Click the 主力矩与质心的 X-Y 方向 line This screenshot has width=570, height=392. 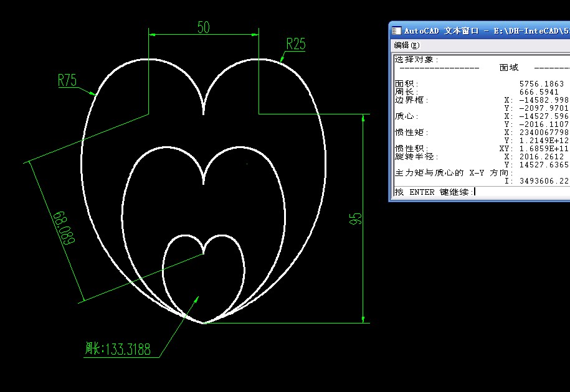coord(454,173)
